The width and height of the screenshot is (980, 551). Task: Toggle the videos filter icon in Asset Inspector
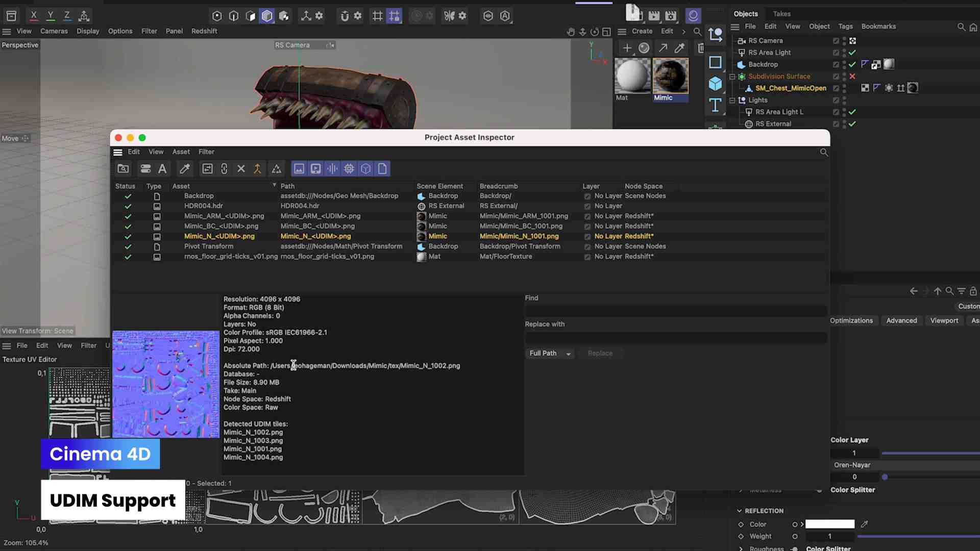[x=315, y=168]
